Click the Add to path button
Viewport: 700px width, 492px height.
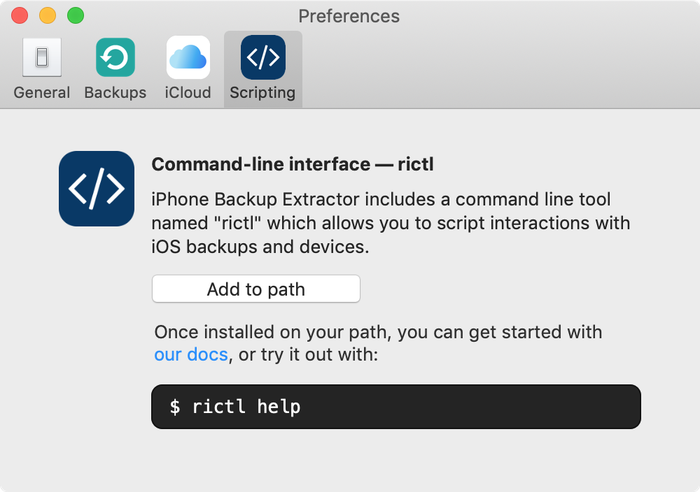pyautogui.click(x=256, y=289)
